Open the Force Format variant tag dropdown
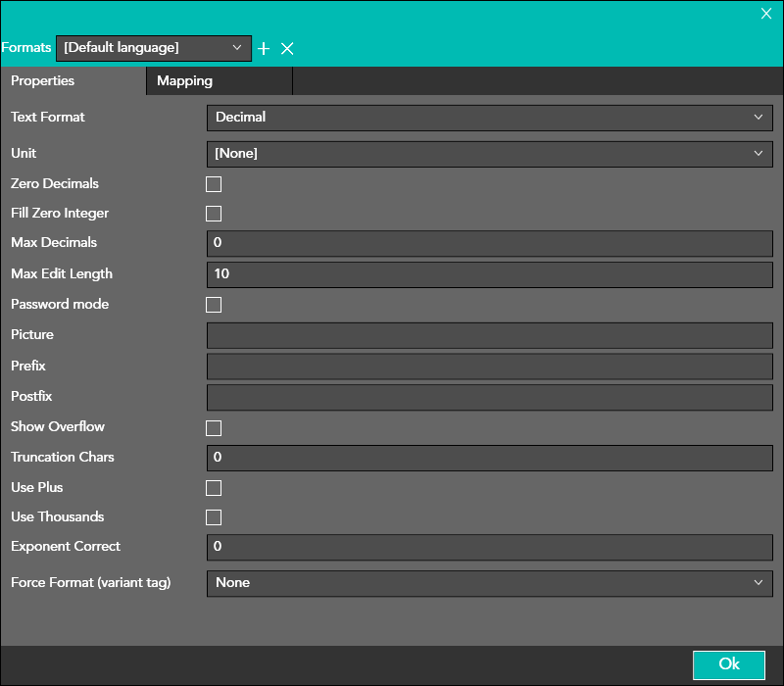This screenshot has width=784, height=686. (489, 583)
